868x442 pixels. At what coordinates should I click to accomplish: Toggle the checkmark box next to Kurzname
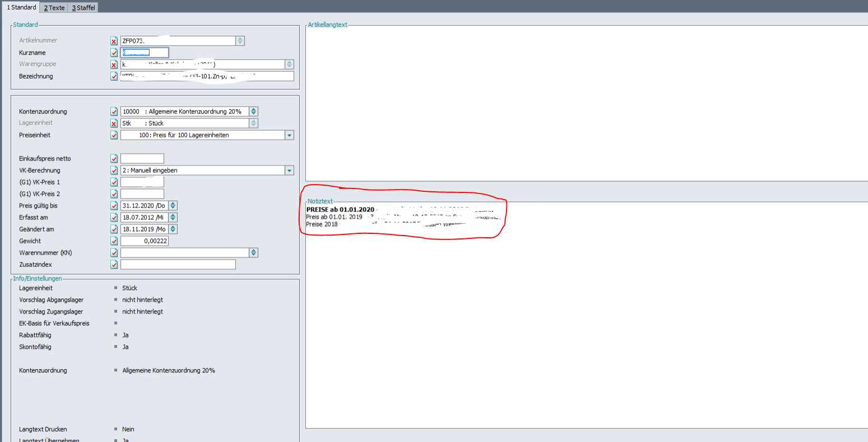[x=114, y=53]
